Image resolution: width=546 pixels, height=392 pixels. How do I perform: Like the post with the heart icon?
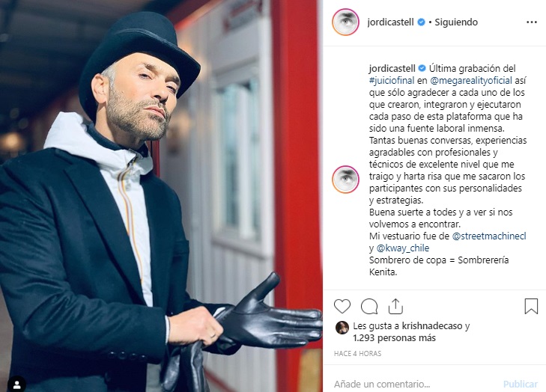[x=342, y=307]
